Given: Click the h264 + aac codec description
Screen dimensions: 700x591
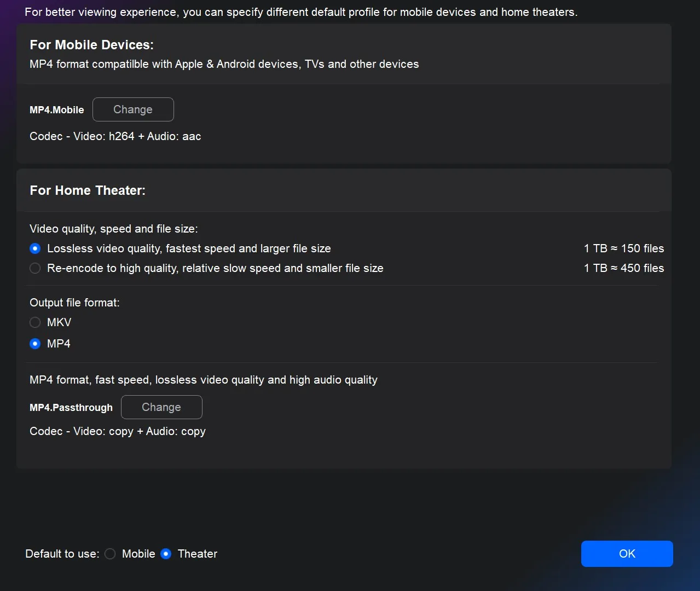Looking at the screenshot, I should coord(115,136).
